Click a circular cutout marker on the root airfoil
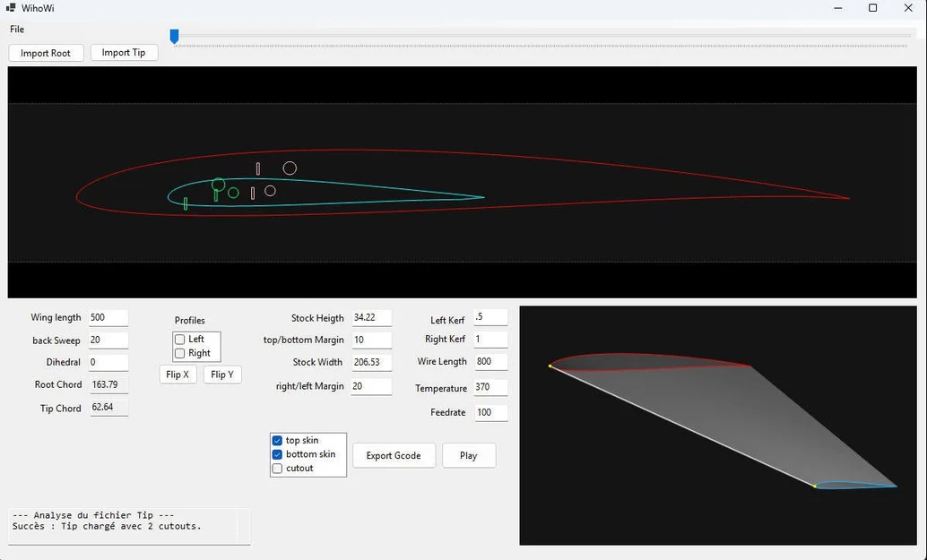This screenshot has height=560, width=927. tap(289, 168)
